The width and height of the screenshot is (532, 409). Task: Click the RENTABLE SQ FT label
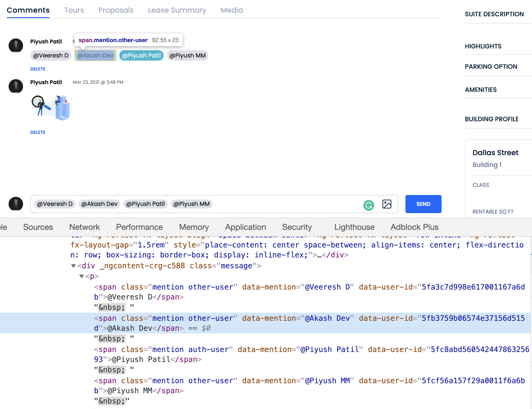(x=493, y=212)
